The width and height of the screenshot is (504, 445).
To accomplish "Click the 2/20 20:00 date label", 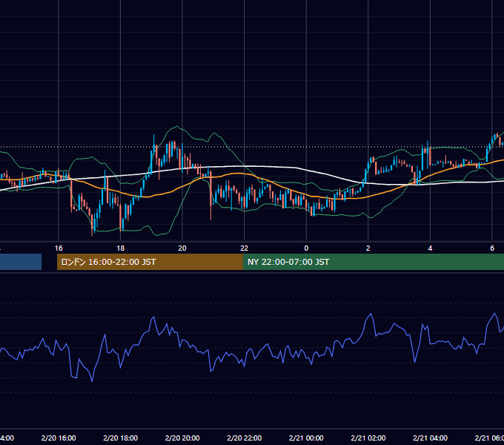I will (x=182, y=438).
